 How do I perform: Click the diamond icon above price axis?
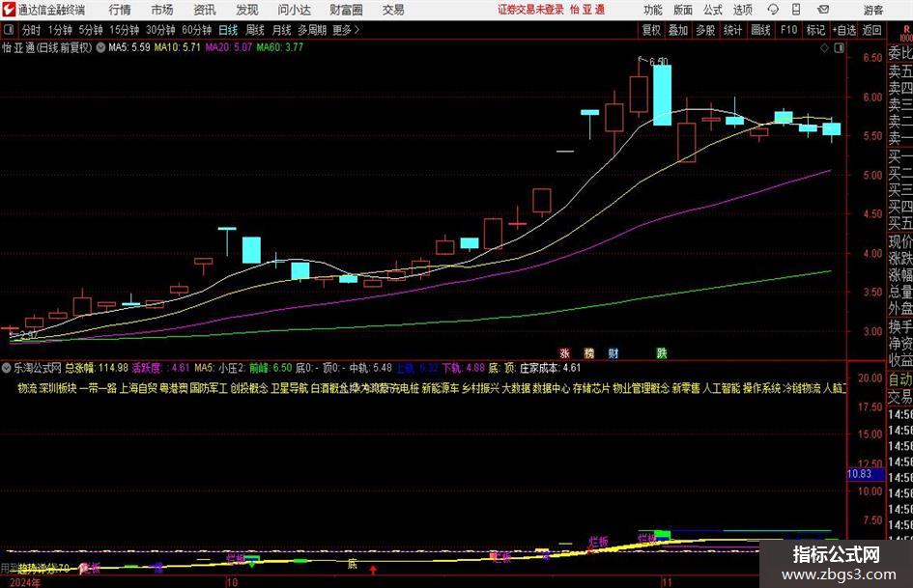tap(824, 48)
